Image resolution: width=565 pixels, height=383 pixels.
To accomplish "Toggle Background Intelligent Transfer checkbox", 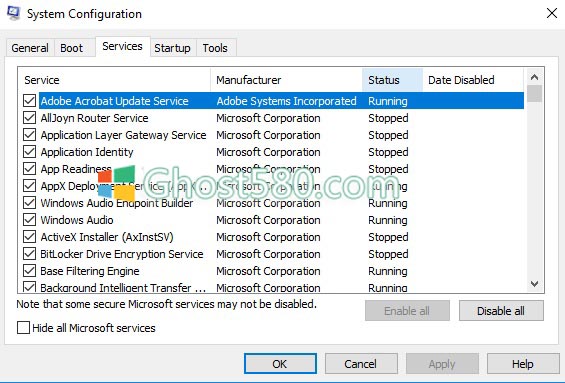I will pos(30,287).
